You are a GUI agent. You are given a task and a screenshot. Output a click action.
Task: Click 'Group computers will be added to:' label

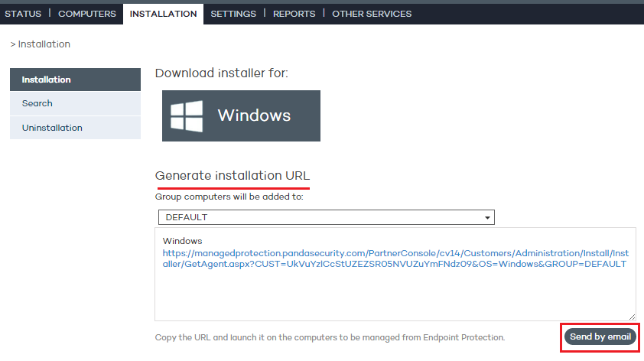[229, 197]
